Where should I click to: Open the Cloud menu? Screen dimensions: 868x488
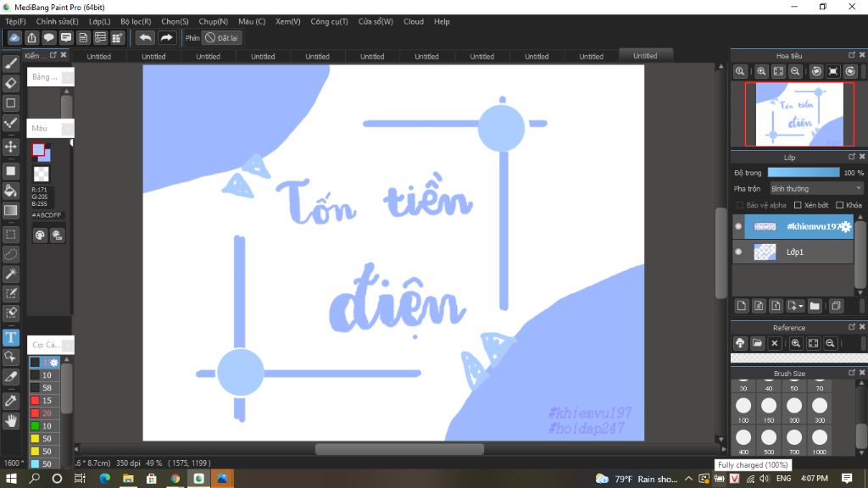pyautogui.click(x=414, y=21)
